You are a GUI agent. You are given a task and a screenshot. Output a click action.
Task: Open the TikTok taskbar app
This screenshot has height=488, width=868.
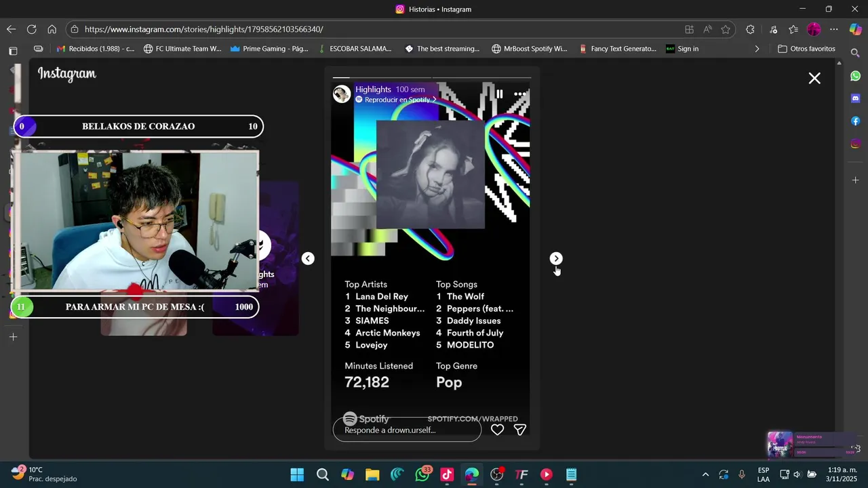[x=447, y=474]
